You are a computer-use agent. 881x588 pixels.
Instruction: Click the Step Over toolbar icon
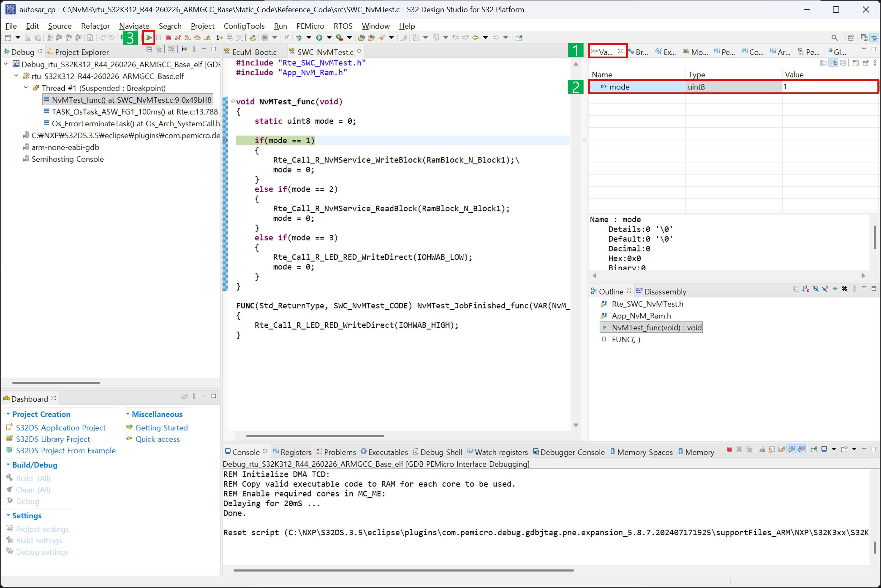point(197,38)
